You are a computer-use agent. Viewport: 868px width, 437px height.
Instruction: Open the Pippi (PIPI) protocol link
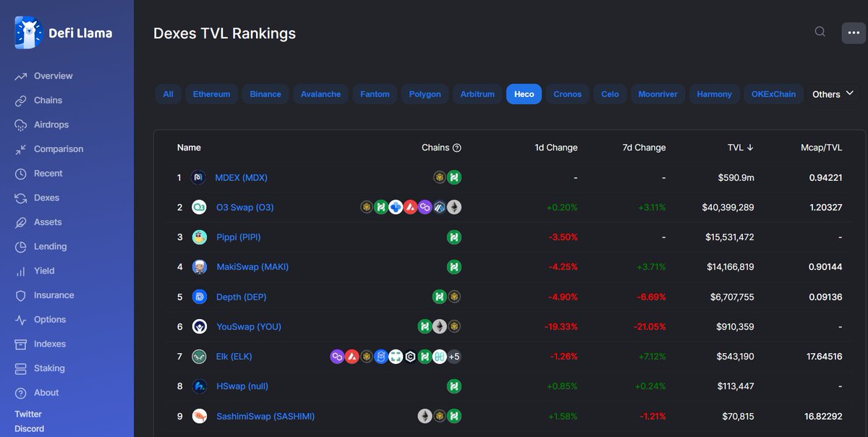tap(239, 237)
